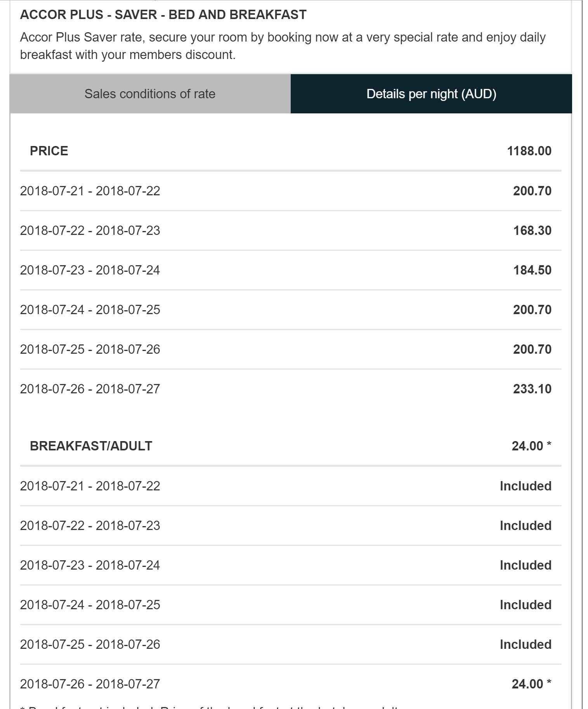588x709 pixels.
Task: Switch to Sales conditions of rate tab
Action: click(x=150, y=94)
